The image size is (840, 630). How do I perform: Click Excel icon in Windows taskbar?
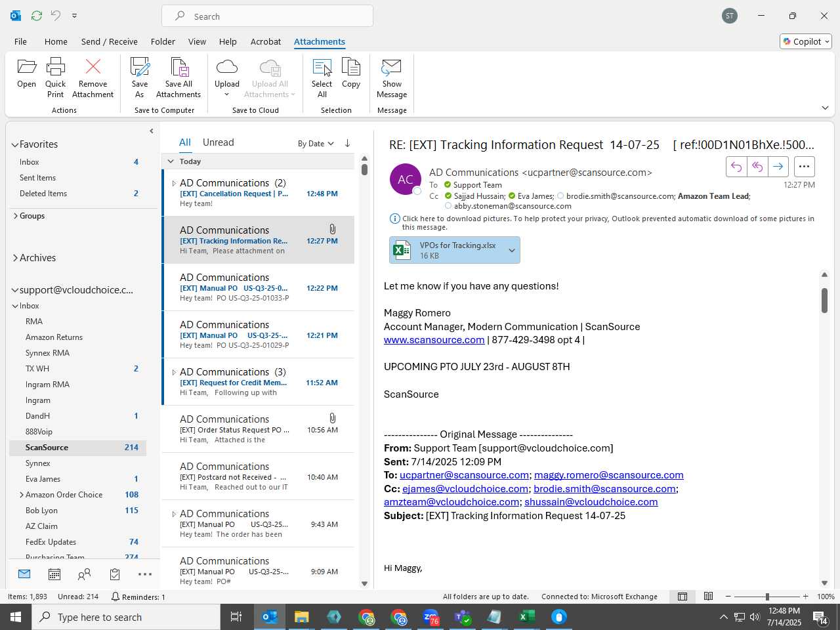click(527, 617)
